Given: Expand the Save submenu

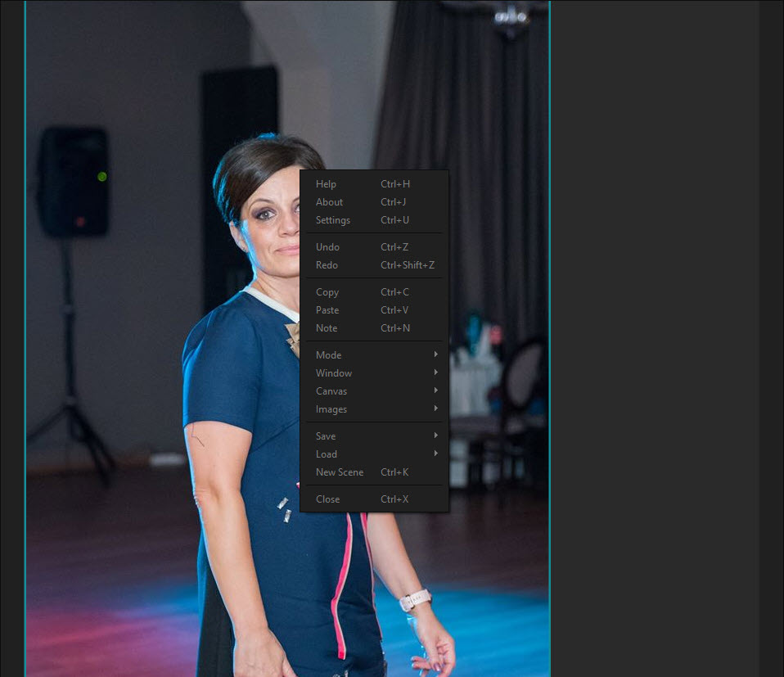Looking at the screenshot, I should (x=374, y=436).
